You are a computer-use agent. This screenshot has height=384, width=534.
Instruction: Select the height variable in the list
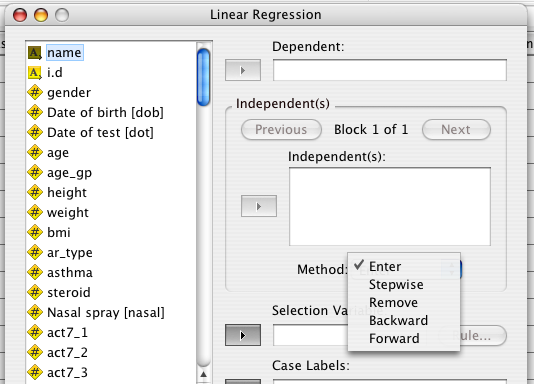click(67, 193)
